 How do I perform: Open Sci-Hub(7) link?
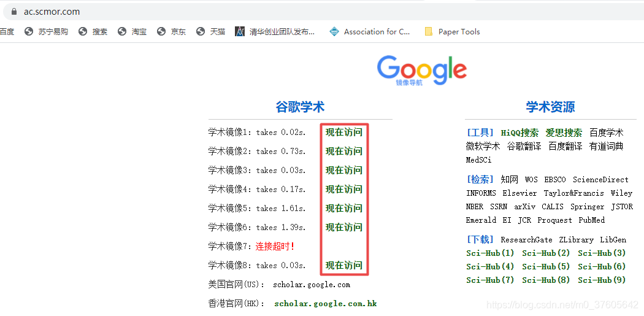click(490, 280)
